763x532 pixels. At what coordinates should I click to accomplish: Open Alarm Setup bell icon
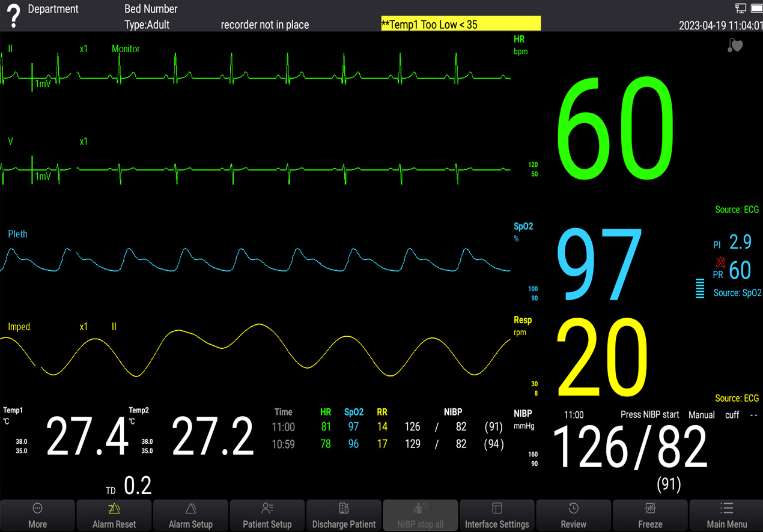(x=190, y=509)
